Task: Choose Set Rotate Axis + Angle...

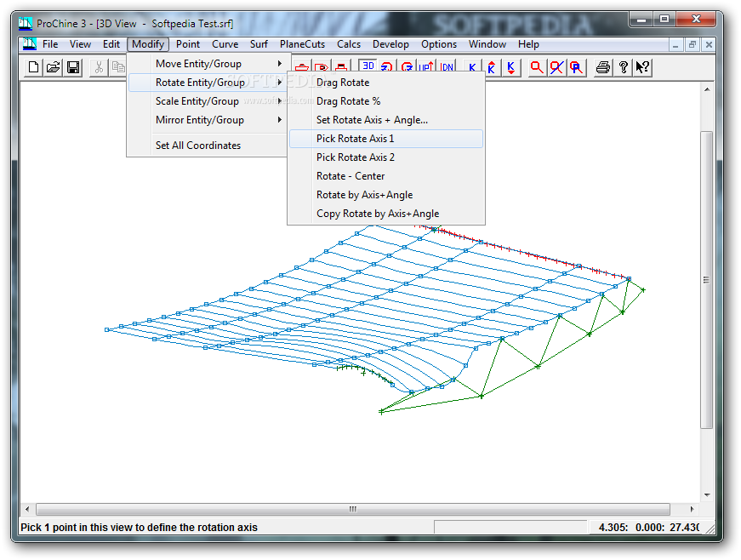Action: (x=386, y=120)
